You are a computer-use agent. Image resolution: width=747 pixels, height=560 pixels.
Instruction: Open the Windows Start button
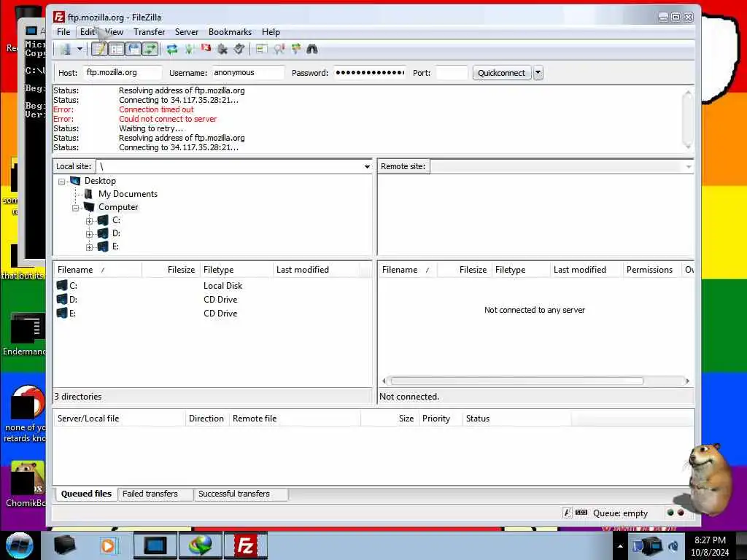pos(20,545)
